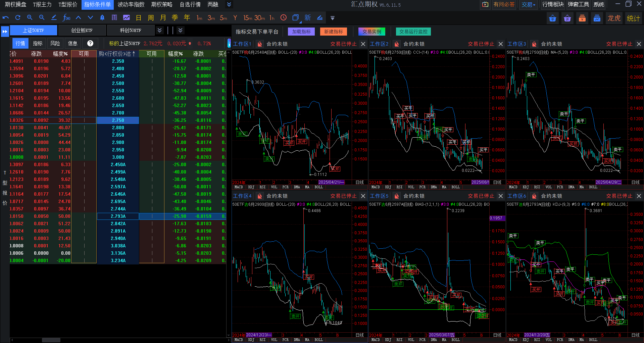
Task: Click the 加载指标 button
Action: click(301, 32)
